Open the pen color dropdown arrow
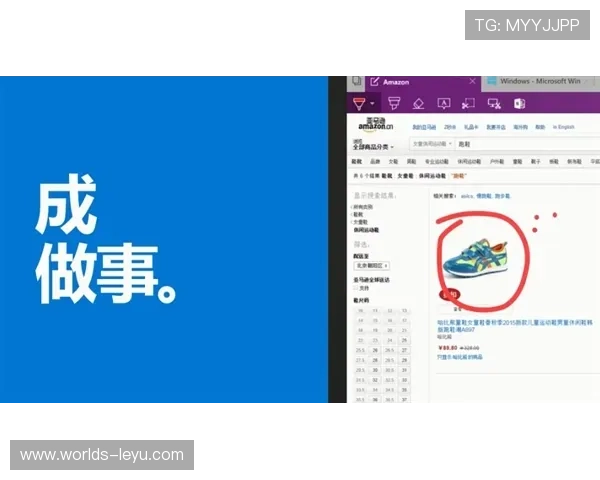Image resolution: width=600 pixels, height=480 pixels. (372, 103)
